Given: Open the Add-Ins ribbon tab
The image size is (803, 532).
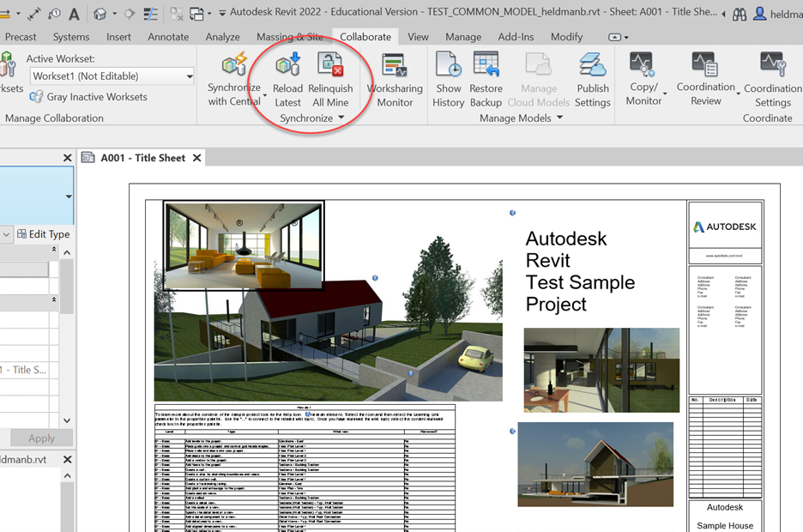Looking at the screenshot, I should [516, 37].
